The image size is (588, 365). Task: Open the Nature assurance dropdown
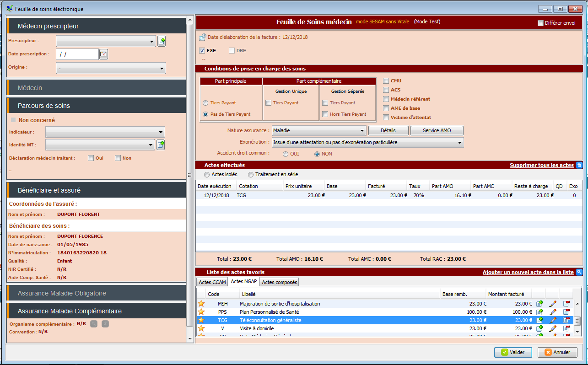(319, 131)
